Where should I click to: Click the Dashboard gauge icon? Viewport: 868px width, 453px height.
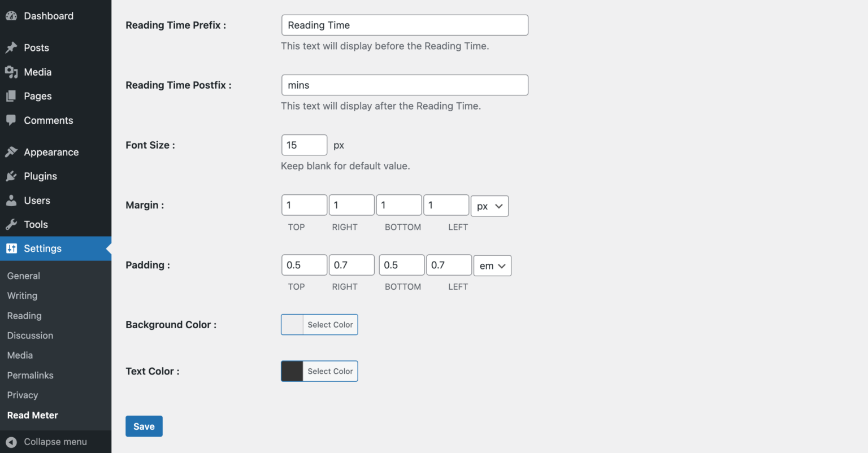click(x=11, y=16)
